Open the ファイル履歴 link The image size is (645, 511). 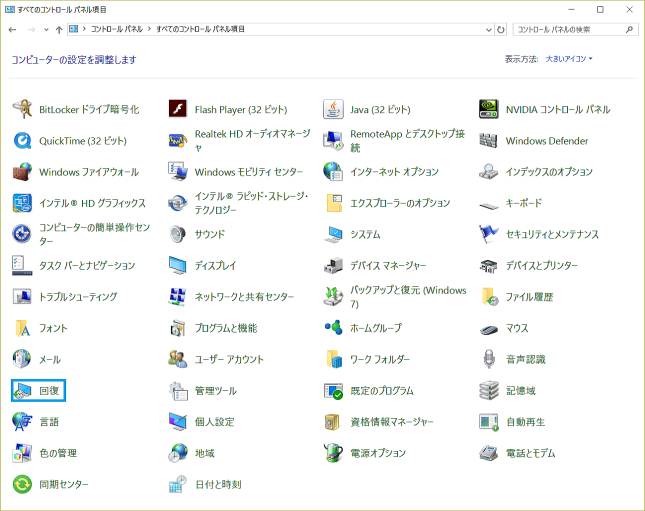pyautogui.click(x=529, y=297)
